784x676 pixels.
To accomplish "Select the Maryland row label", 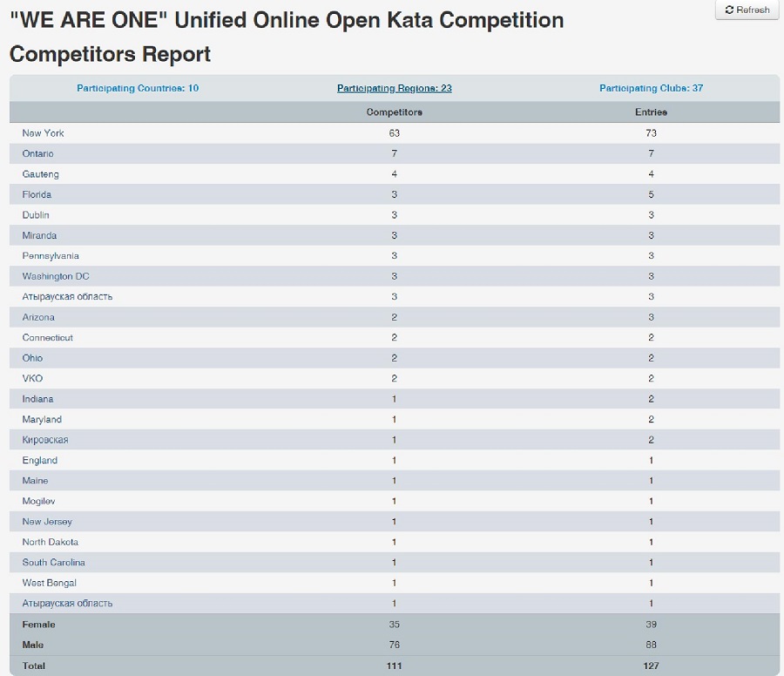I will [x=42, y=420].
